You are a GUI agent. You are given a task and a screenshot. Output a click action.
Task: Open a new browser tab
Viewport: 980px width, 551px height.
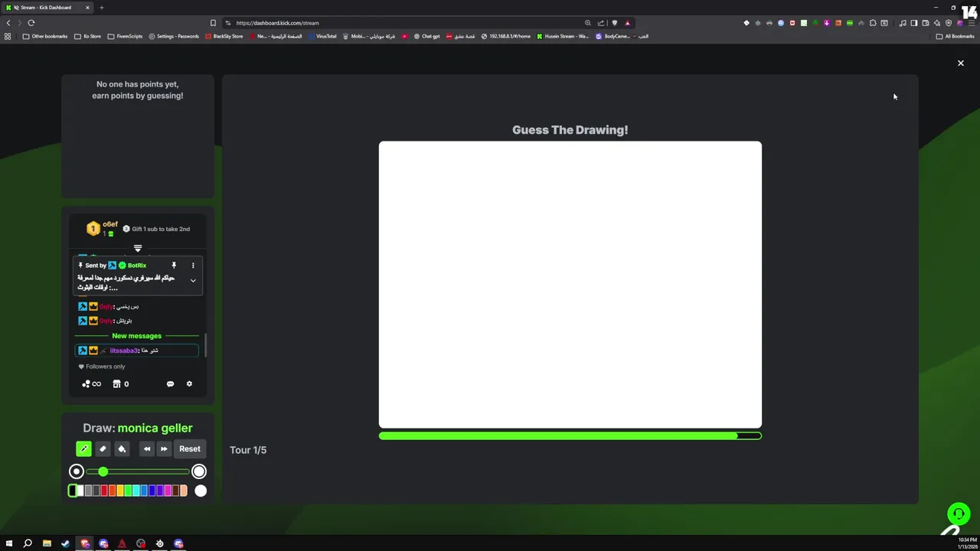pos(102,8)
